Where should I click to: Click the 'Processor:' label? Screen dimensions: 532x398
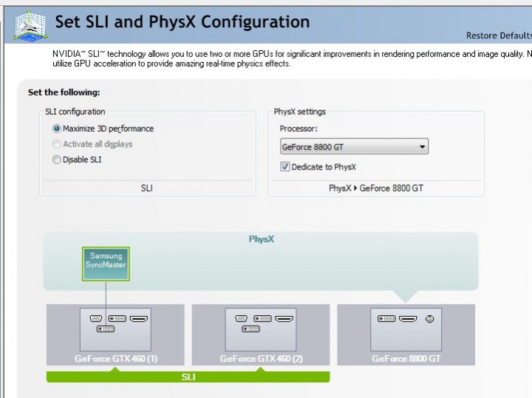tap(299, 129)
